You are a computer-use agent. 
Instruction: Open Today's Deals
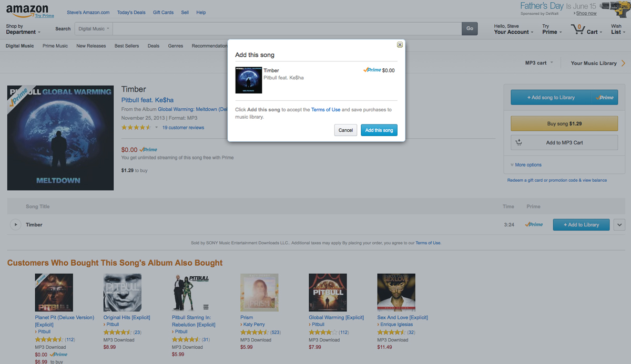131,13
